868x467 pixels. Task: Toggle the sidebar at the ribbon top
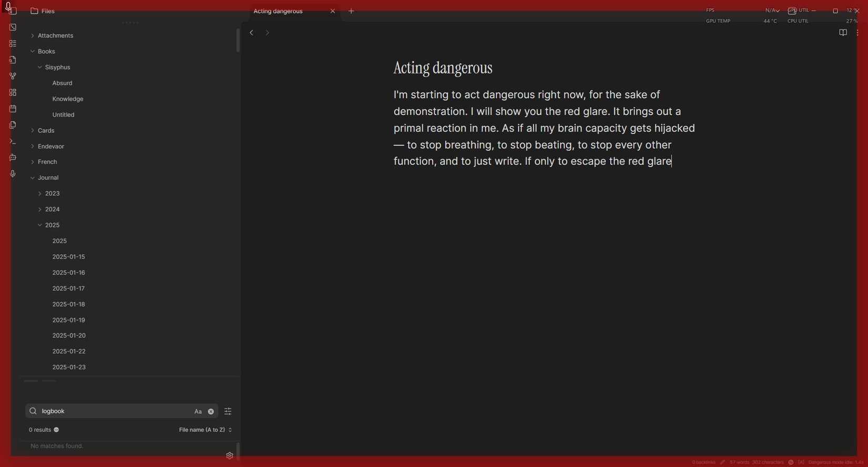click(x=13, y=11)
